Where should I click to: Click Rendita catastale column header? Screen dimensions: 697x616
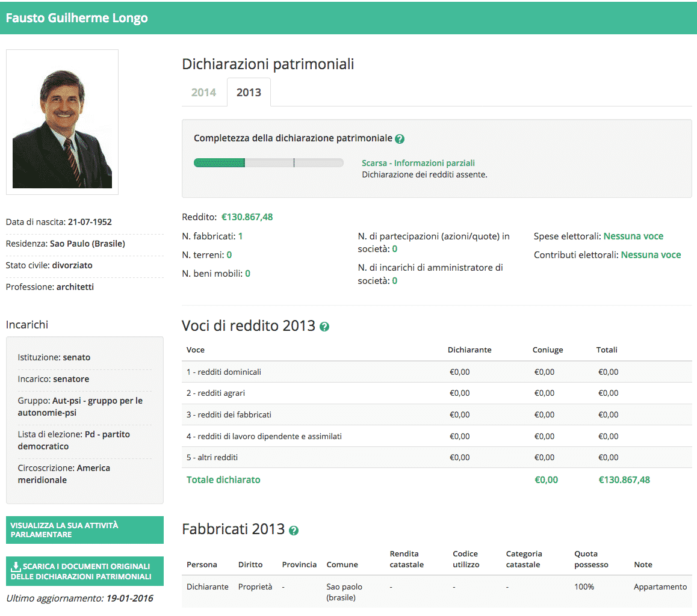[x=407, y=559]
